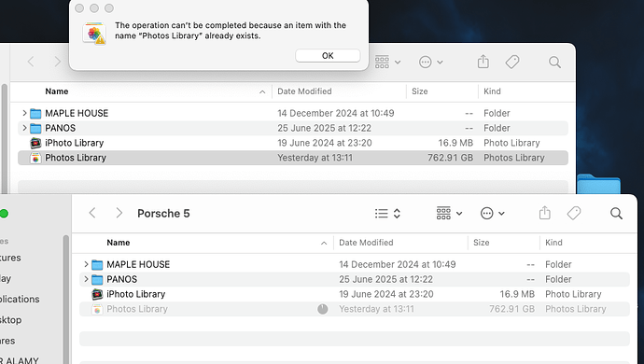Select PANOS folder icon in back window
Image resolution: width=644 pixels, height=364 pixels.
click(35, 128)
